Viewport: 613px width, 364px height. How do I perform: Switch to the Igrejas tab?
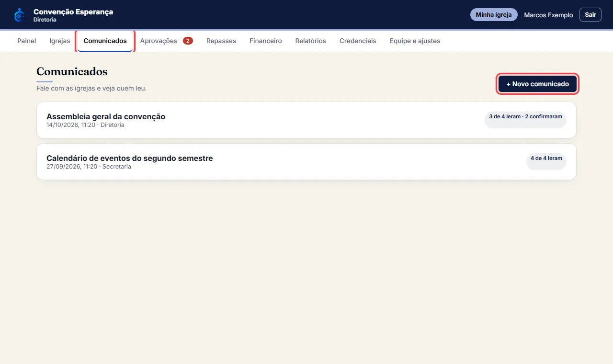point(60,41)
